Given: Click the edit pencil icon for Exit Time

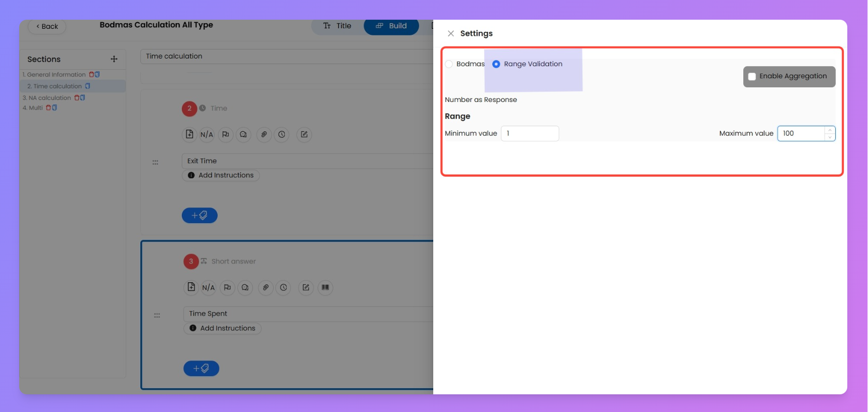Looking at the screenshot, I should (304, 135).
